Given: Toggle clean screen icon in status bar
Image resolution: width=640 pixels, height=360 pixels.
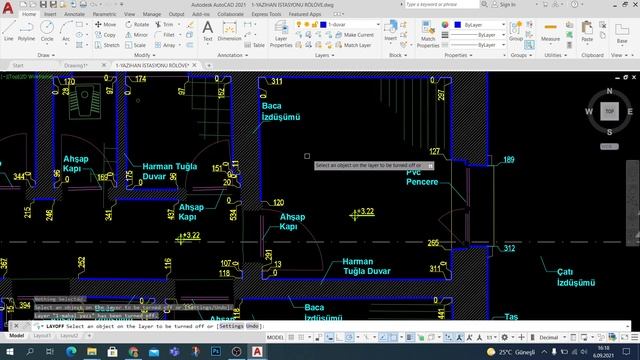Looking at the screenshot, I should click(x=624, y=337).
